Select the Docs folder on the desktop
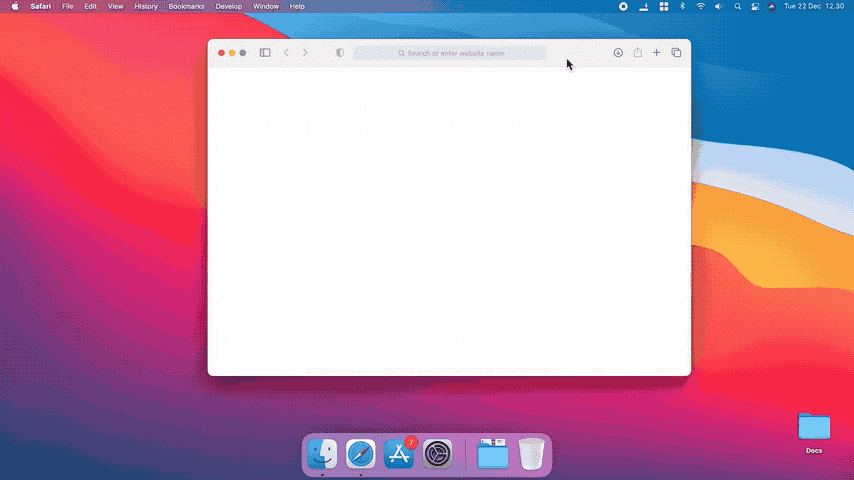 coord(814,431)
